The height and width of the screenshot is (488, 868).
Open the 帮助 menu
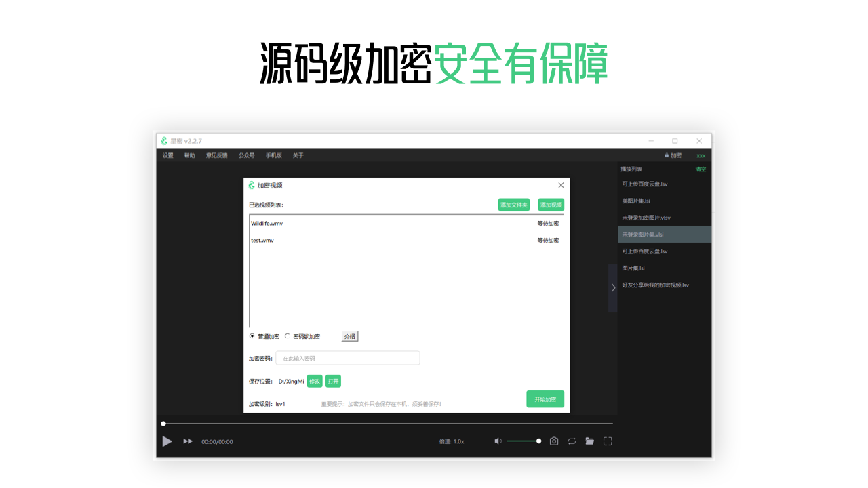189,155
